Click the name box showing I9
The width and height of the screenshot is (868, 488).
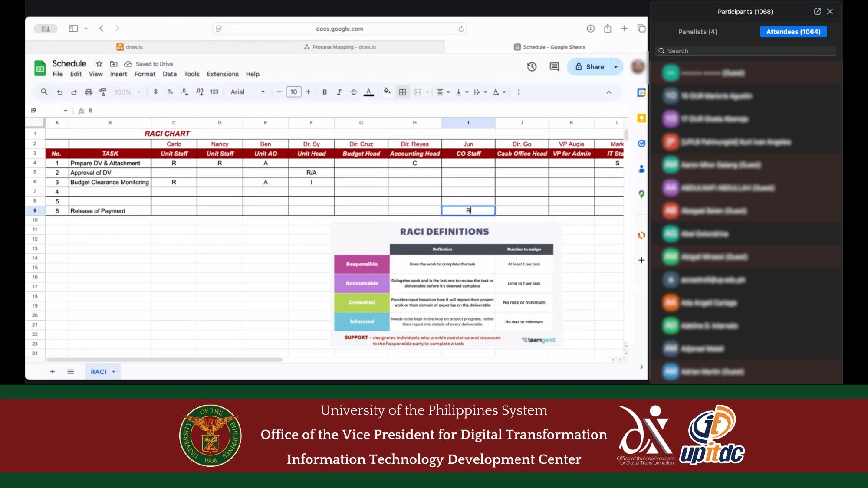[x=49, y=111]
